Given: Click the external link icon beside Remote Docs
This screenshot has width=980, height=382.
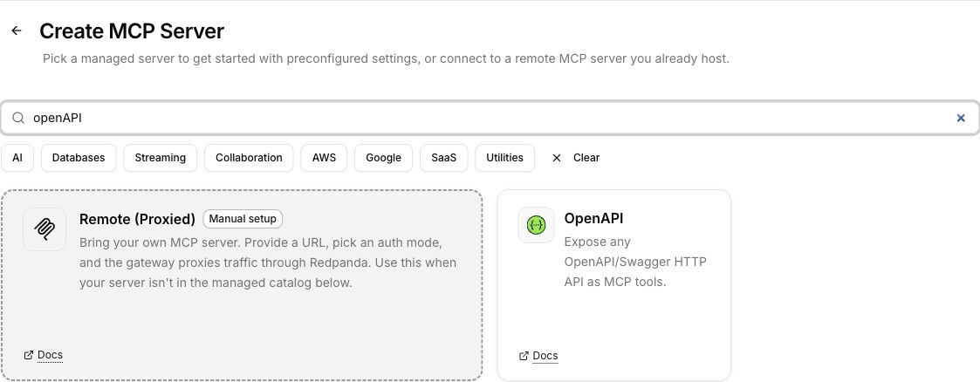Looking at the screenshot, I should tap(28, 355).
